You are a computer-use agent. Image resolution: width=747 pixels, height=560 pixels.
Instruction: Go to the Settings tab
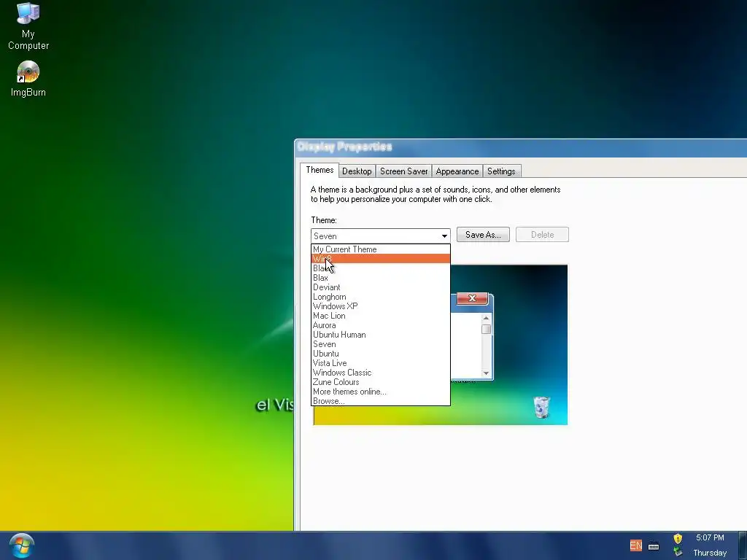click(x=501, y=171)
